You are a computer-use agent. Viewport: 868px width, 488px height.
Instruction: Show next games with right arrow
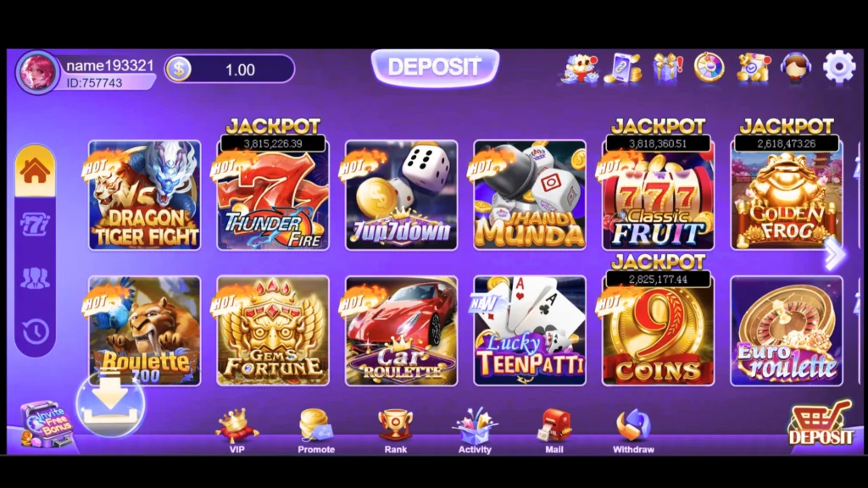click(834, 254)
